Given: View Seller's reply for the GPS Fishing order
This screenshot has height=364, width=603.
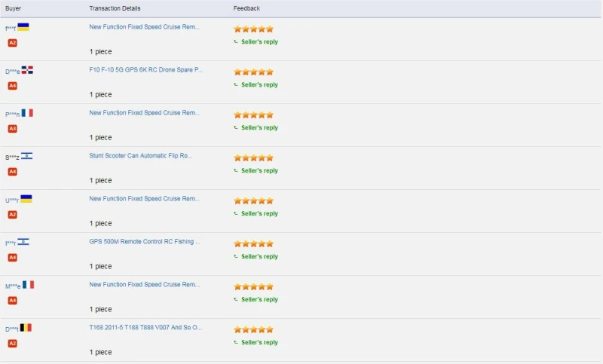Looking at the screenshot, I should (259, 256).
